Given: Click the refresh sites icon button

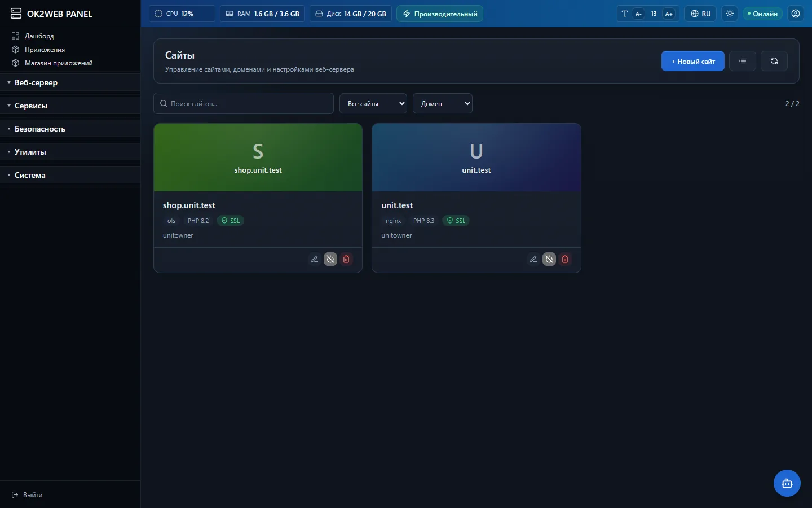Looking at the screenshot, I should click(x=774, y=61).
